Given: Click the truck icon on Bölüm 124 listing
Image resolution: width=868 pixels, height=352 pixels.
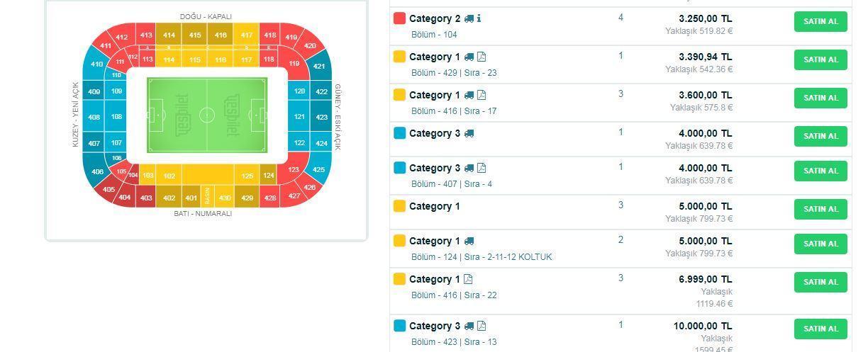Looking at the screenshot, I should [469, 241].
